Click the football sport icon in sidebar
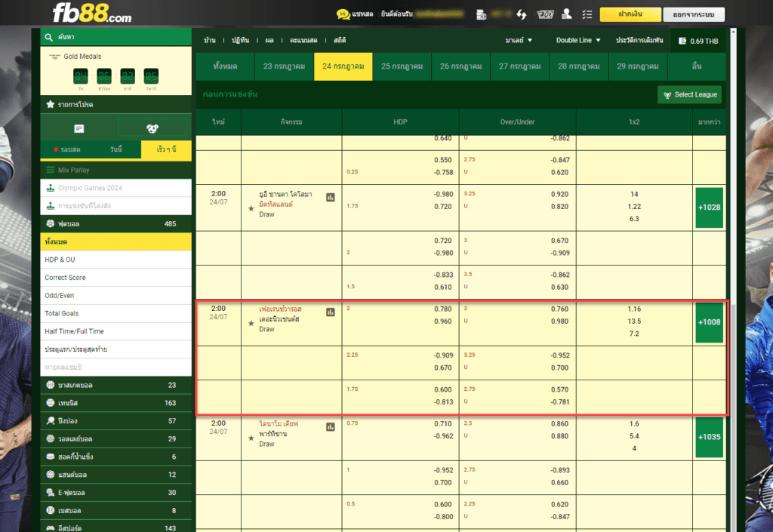This screenshot has width=773, height=532. (x=51, y=223)
